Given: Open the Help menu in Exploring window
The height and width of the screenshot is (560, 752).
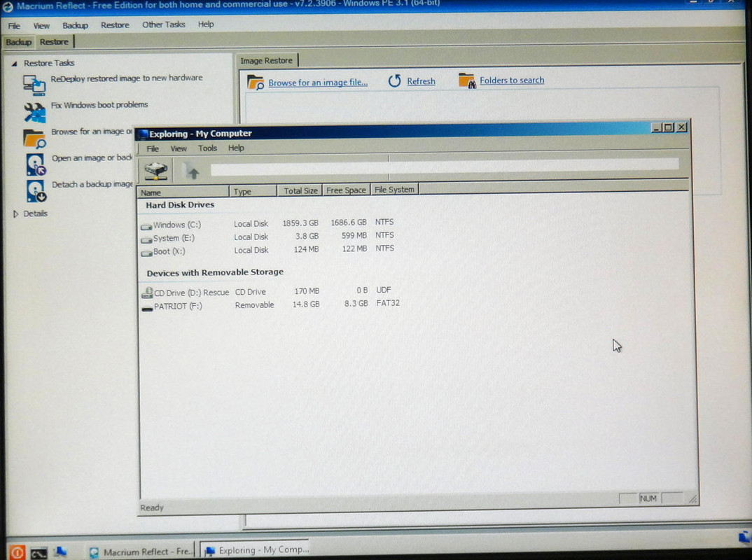Looking at the screenshot, I should pos(235,148).
